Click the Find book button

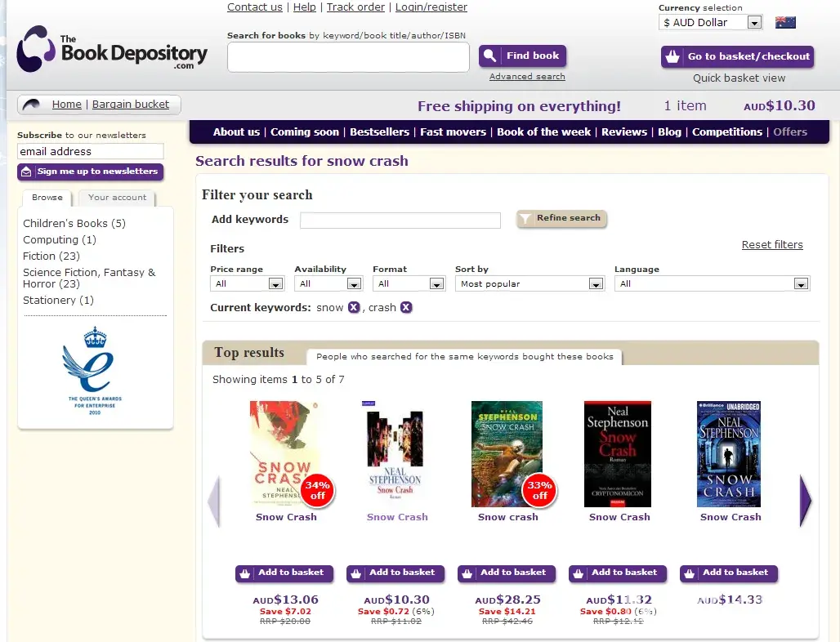pos(522,56)
